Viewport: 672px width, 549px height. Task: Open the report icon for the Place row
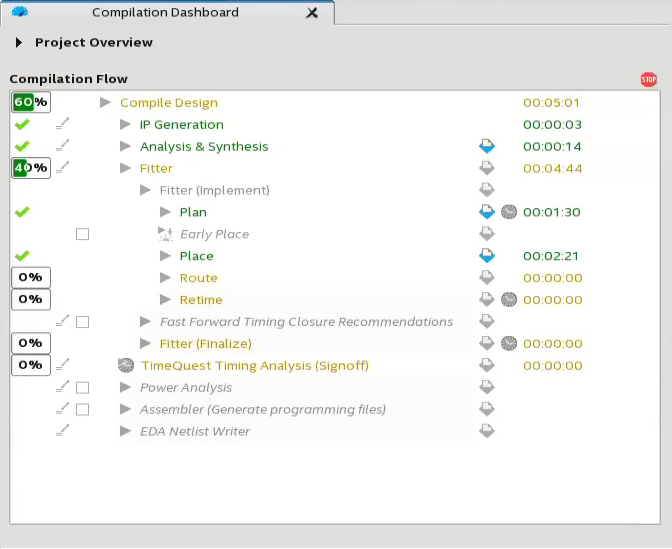tap(487, 256)
